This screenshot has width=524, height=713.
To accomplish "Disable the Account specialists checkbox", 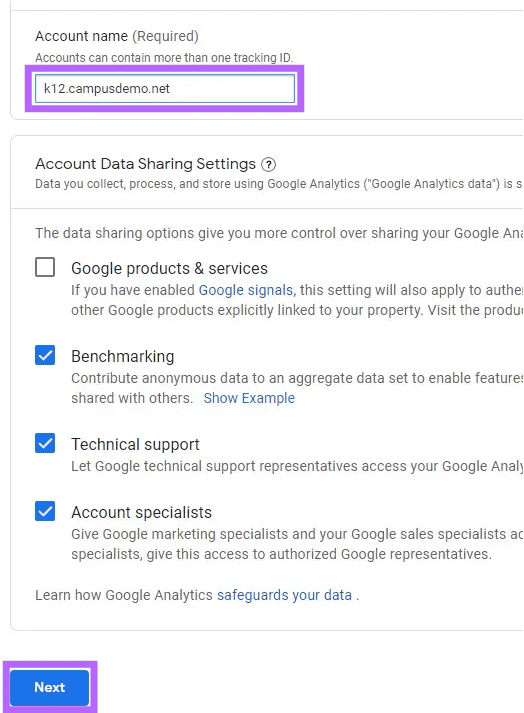I will pos(45,511).
